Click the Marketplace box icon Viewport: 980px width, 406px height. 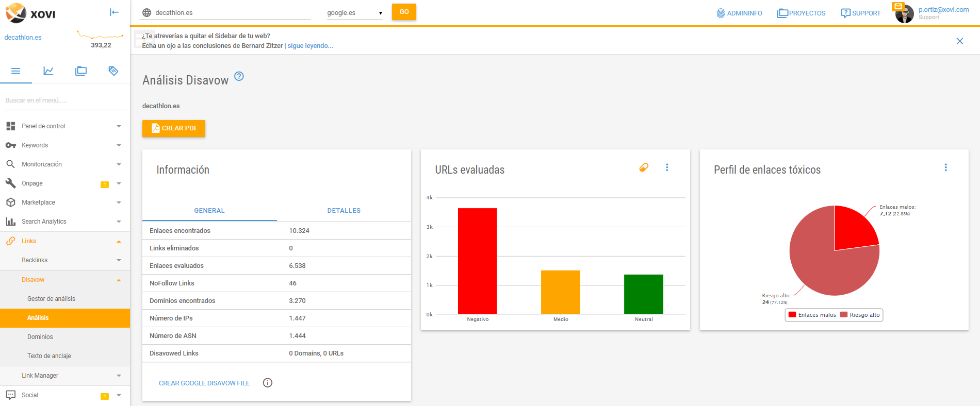(10, 202)
